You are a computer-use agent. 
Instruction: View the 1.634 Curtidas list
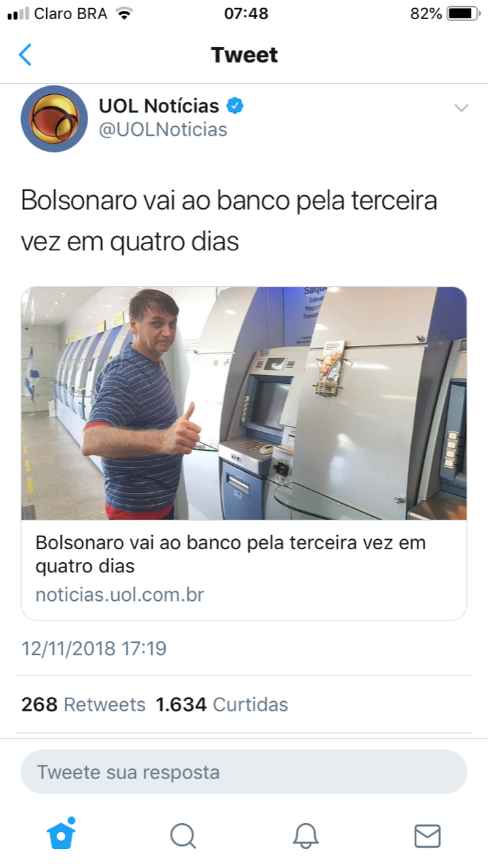click(x=222, y=705)
